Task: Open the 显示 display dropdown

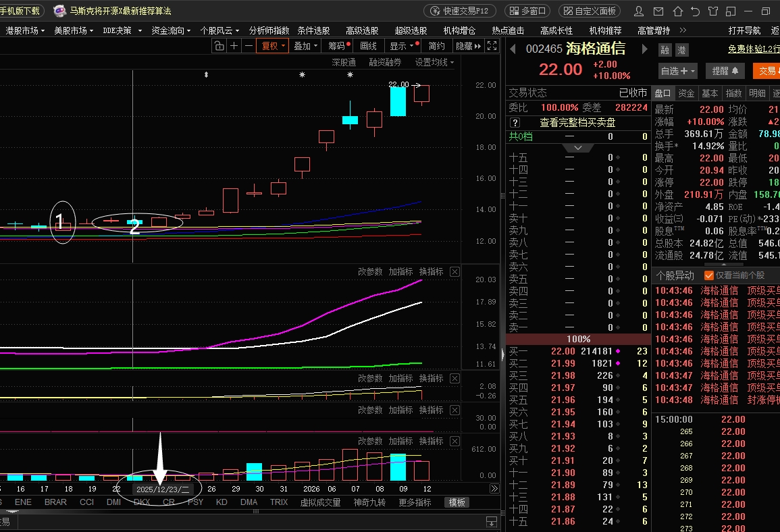Action: click(403, 46)
